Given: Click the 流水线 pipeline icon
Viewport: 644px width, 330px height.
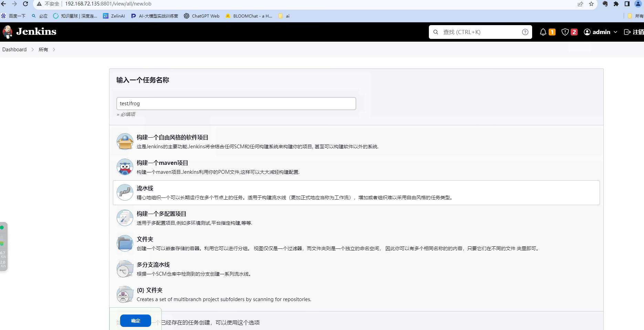Looking at the screenshot, I should point(125,192).
